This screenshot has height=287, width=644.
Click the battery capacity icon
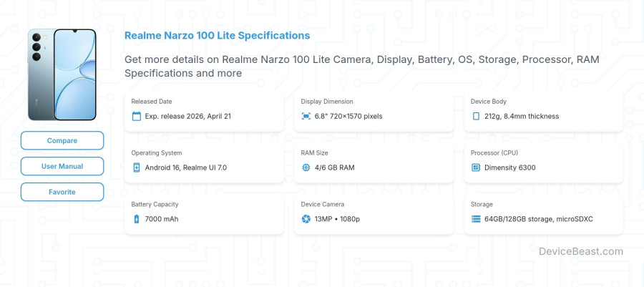pyautogui.click(x=137, y=219)
